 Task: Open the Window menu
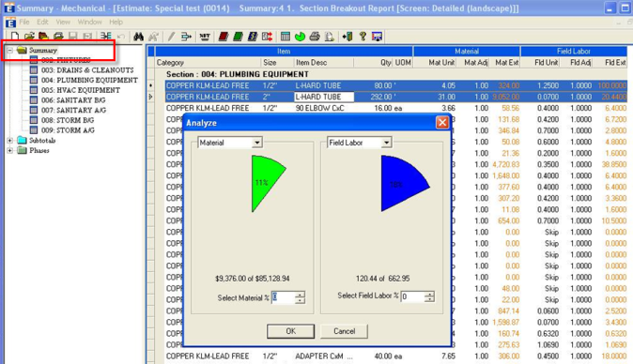[x=89, y=22]
